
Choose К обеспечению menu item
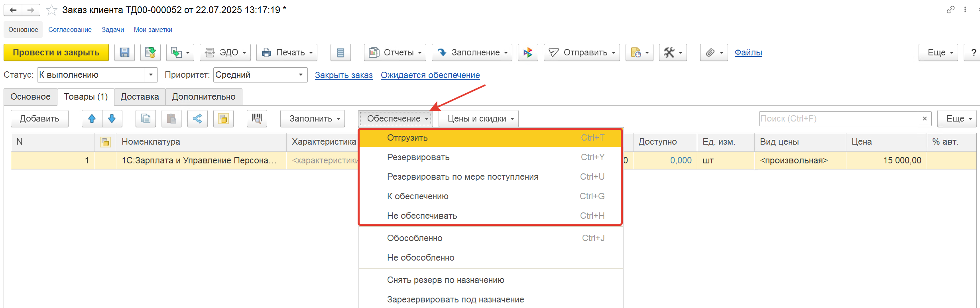coord(490,196)
